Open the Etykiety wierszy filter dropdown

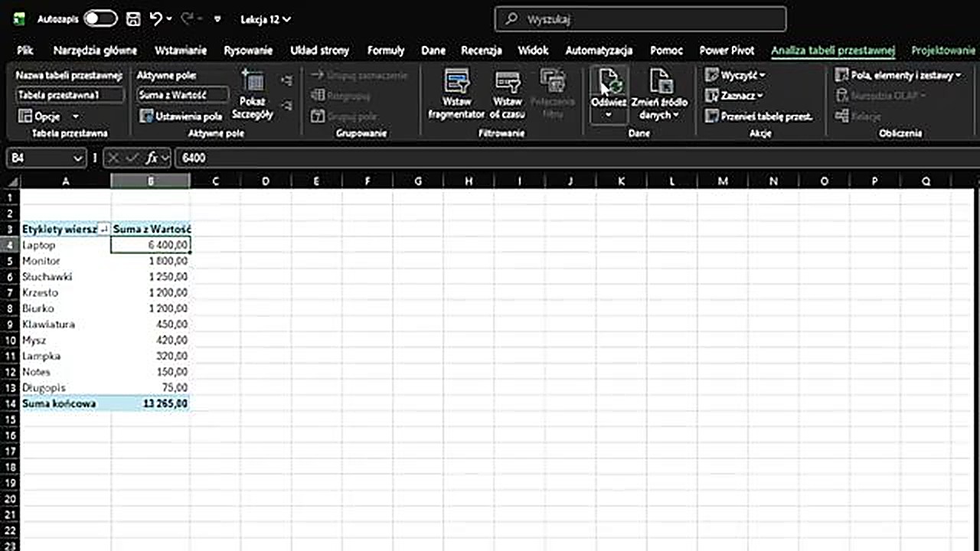pyautogui.click(x=104, y=230)
